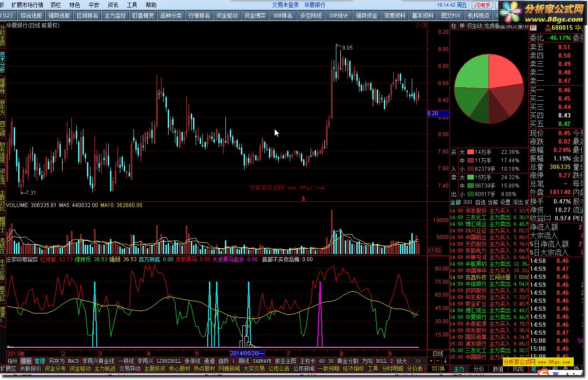Select the 自选 filter tab
This screenshot has width=588, height=380.
coord(480,202)
